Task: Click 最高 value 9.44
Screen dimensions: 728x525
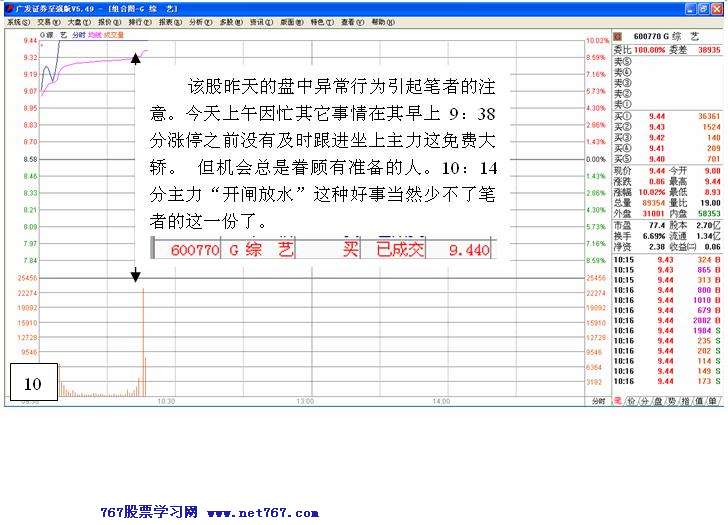Action: [712, 181]
